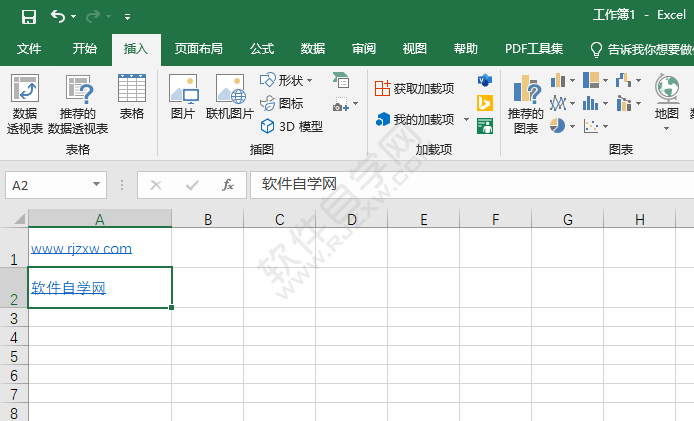The image size is (694, 421).
Task: Insert a statistic histogram chart
Action: (595, 104)
